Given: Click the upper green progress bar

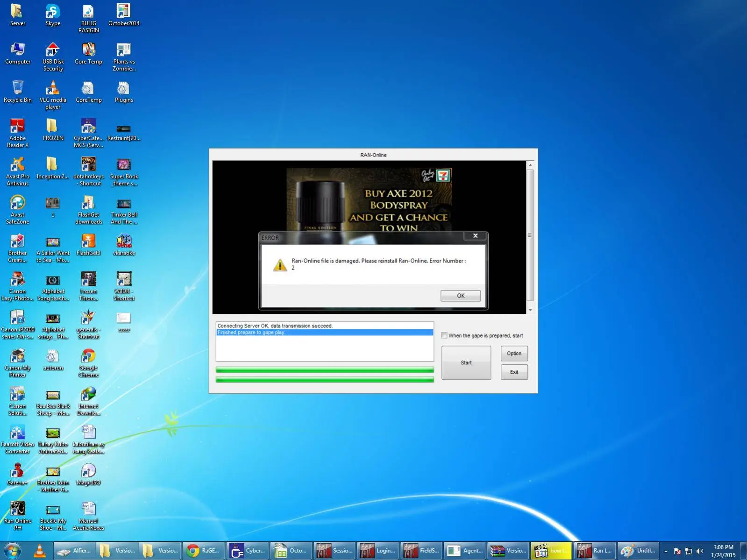Looking at the screenshot, I should pyautogui.click(x=325, y=370).
